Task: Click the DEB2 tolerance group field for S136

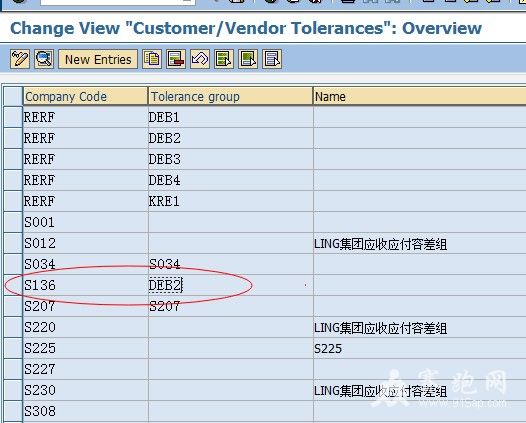Action: pyautogui.click(x=230, y=285)
